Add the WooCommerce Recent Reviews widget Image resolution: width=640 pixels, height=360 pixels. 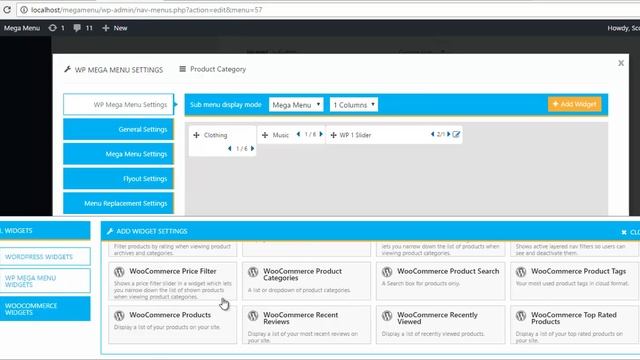(x=306, y=325)
